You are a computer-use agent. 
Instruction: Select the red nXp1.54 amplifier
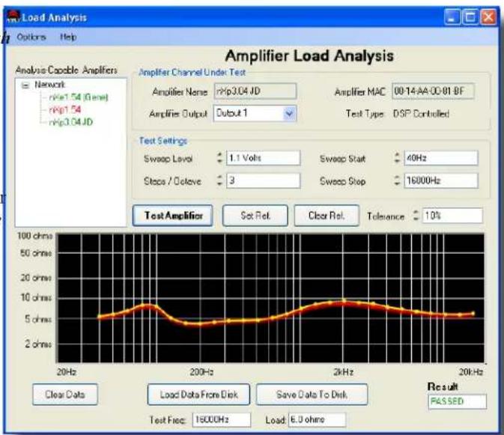pos(65,110)
